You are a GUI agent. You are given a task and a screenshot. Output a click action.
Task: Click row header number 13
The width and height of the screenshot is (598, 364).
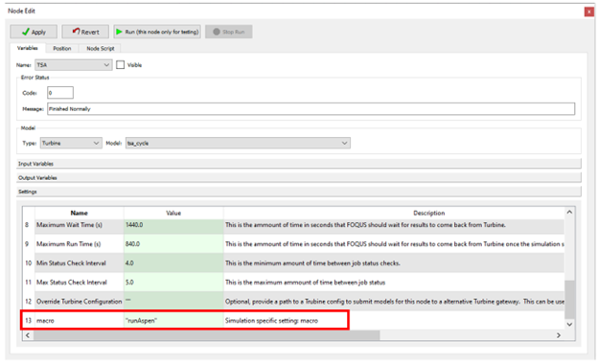29,321
